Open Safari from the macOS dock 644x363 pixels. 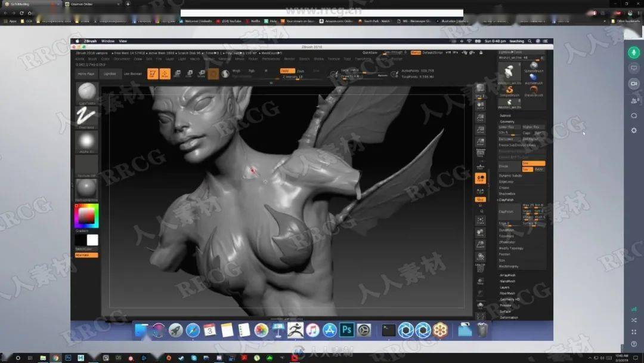pos(193,330)
